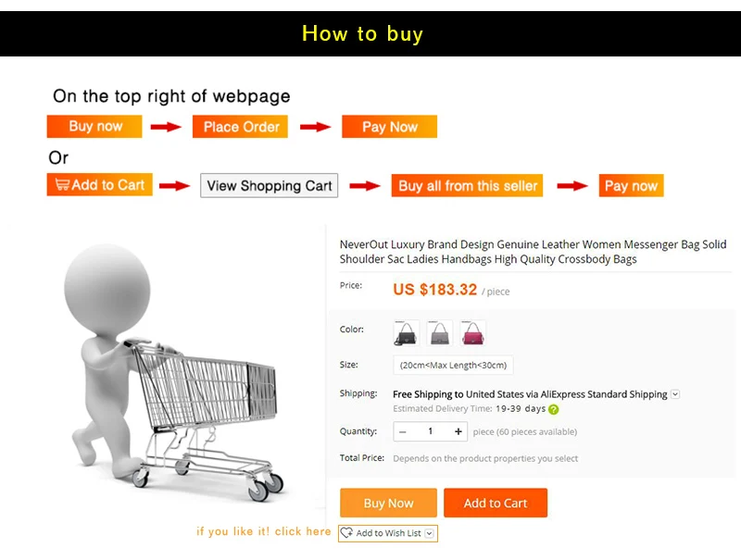Screen dimensions: 741x560
Task: Click the View Shopping Cart button
Action: pyautogui.click(x=269, y=185)
